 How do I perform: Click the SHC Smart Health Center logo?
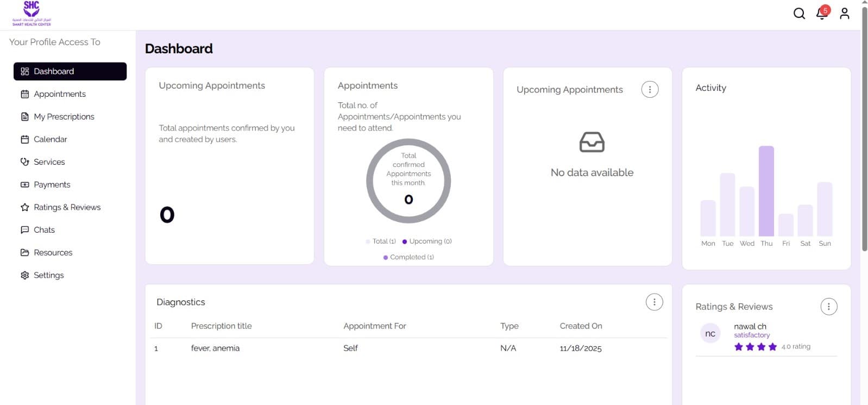pyautogui.click(x=32, y=14)
